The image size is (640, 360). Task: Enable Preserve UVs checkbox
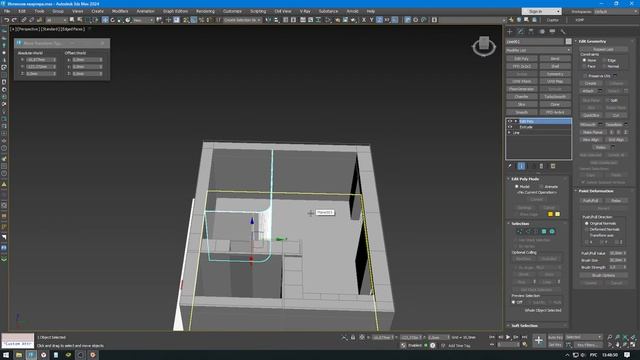pyautogui.click(x=585, y=76)
